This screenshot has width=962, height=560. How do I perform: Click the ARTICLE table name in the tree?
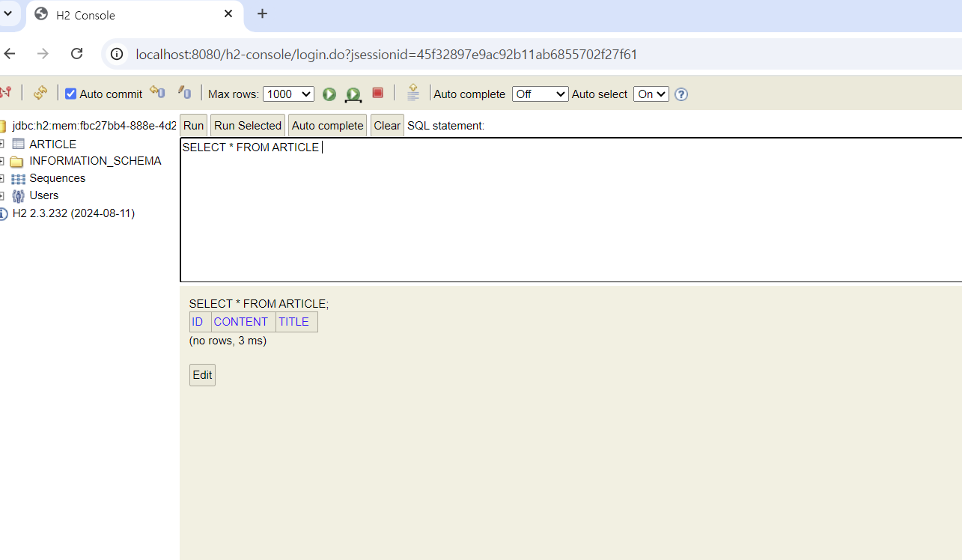click(x=53, y=144)
